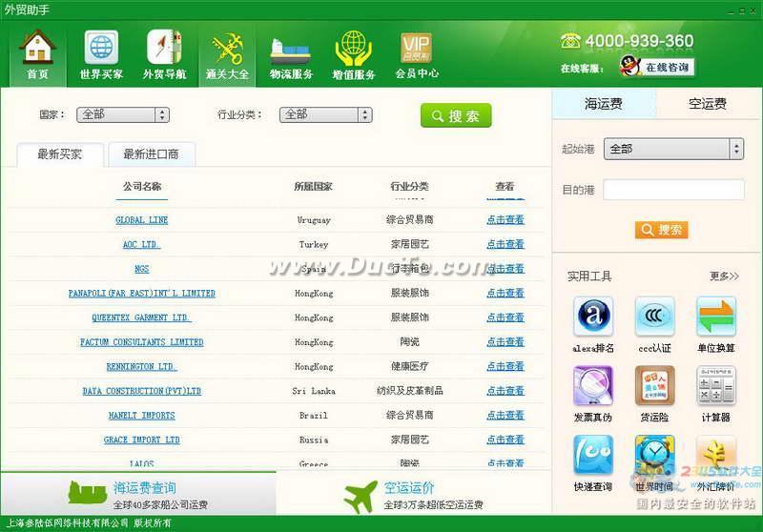Open the 快递查询 tool icon
The image size is (763, 532).
pos(593,455)
